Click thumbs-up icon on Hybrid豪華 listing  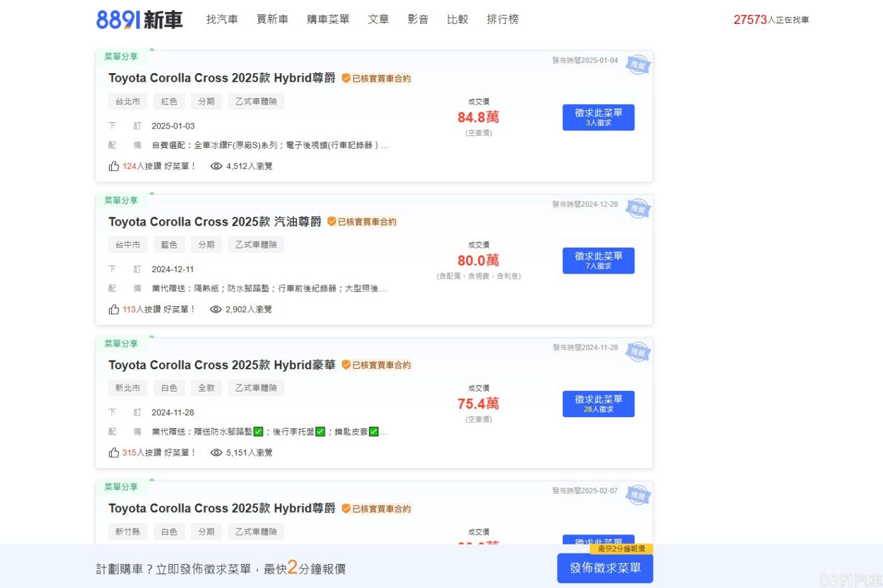pyautogui.click(x=114, y=453)
